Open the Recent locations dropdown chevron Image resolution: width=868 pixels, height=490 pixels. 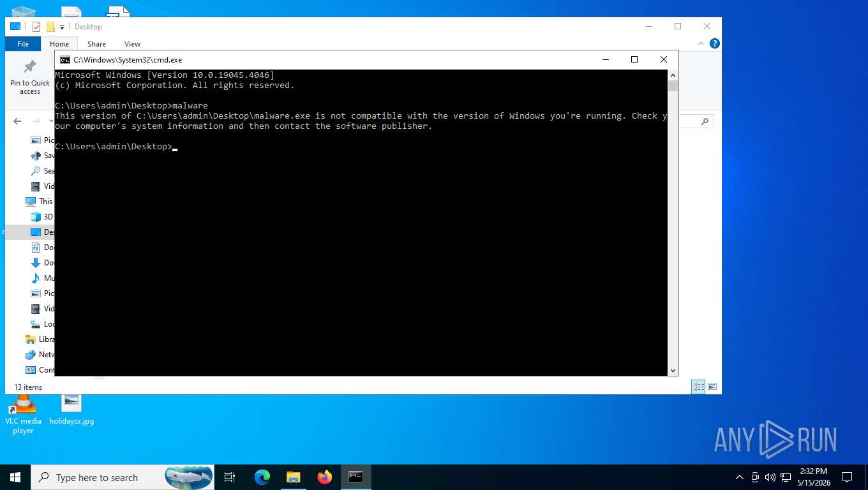point(50,121)
